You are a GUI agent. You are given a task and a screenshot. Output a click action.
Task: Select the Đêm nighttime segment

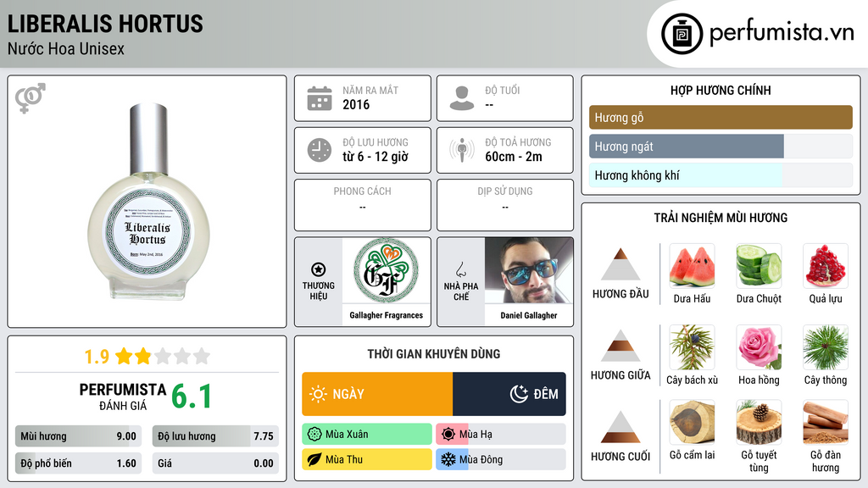(509, 394)
